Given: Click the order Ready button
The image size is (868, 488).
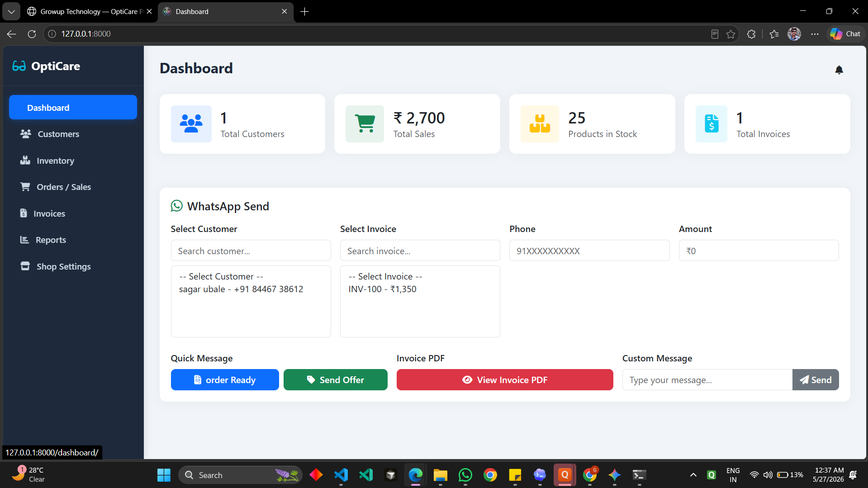Looking at the screenshot, I should (225, 380).
